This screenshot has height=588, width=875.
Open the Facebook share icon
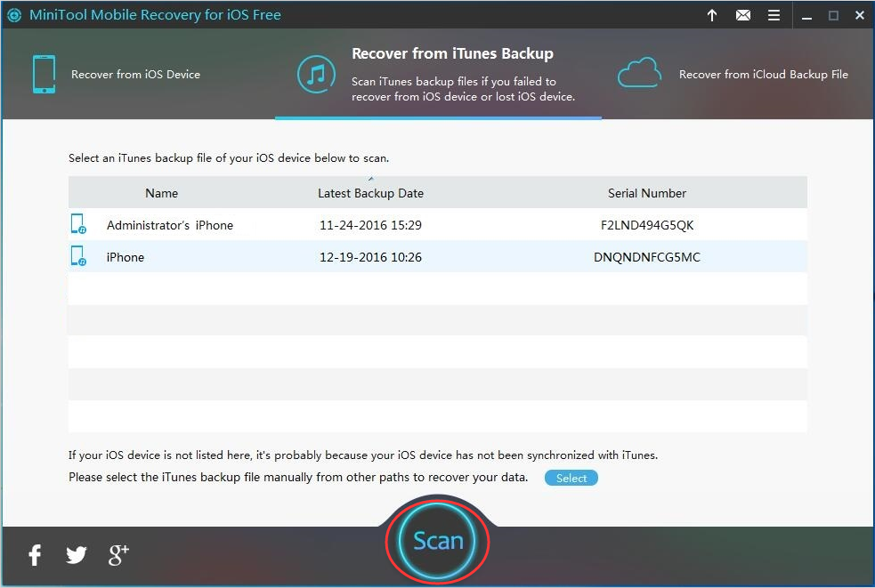(x=35, y=554)
